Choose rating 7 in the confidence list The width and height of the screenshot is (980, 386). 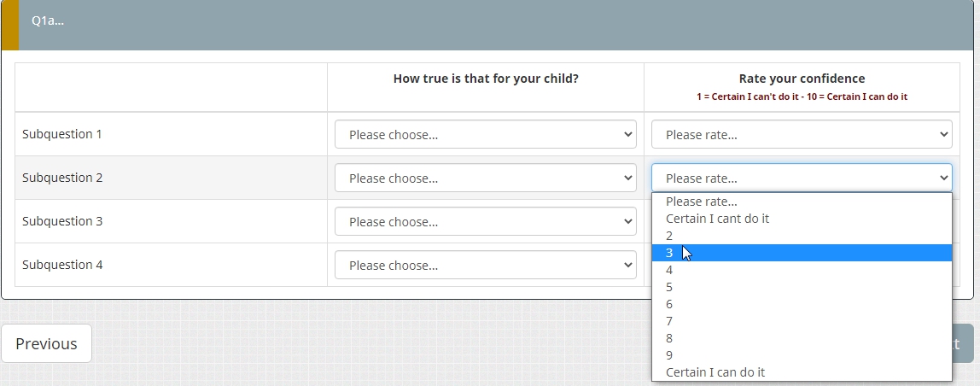point(801,321)
